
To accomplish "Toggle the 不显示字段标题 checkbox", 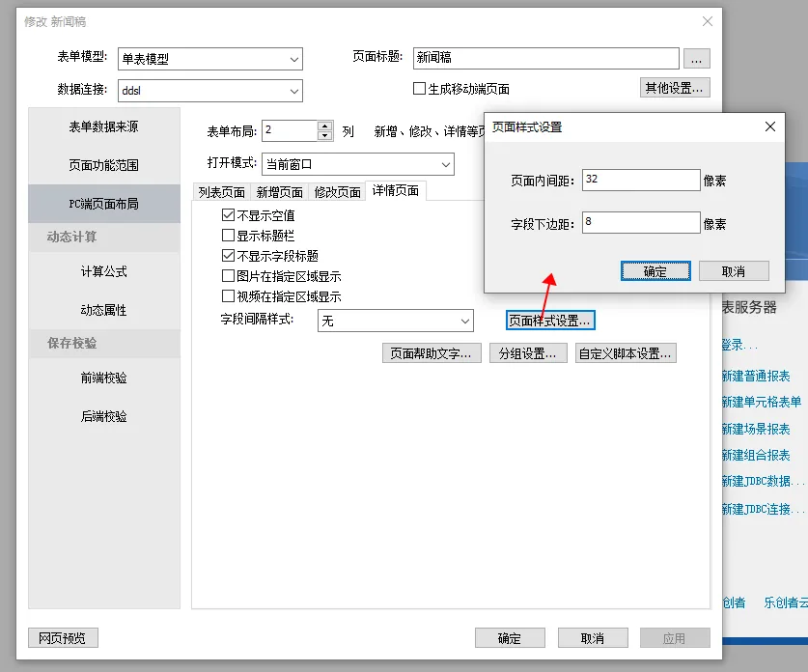I will 229,256.
